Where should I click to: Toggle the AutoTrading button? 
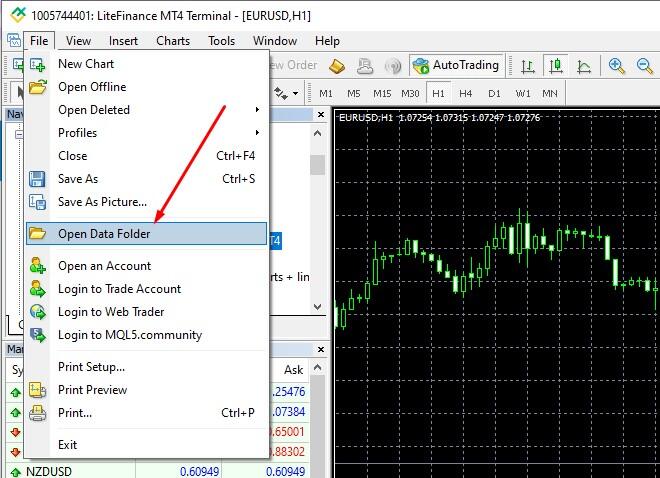coord(456,65)
